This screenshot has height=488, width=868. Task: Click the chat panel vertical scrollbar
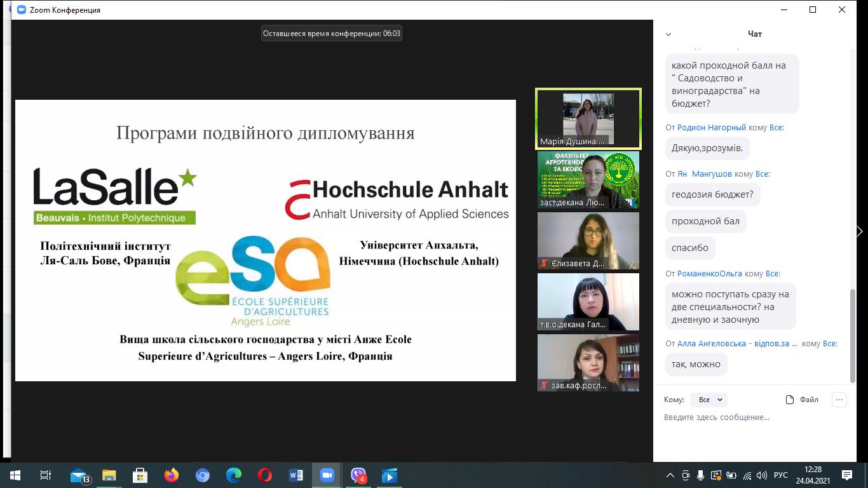click(x=853, y=335)
